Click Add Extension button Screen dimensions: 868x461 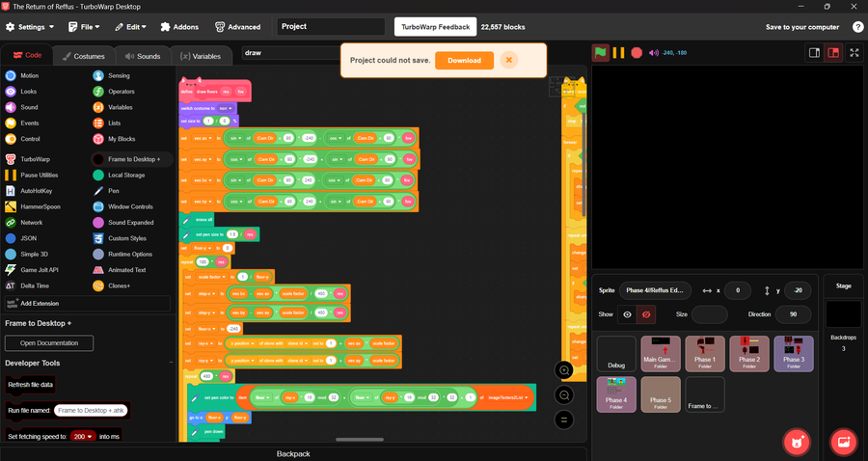coord(88,303)
